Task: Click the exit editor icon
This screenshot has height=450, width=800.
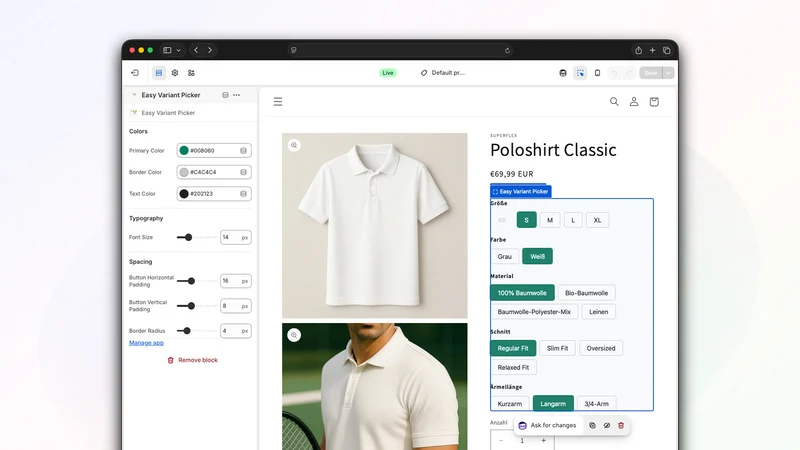Action: (x=135, y=73)
